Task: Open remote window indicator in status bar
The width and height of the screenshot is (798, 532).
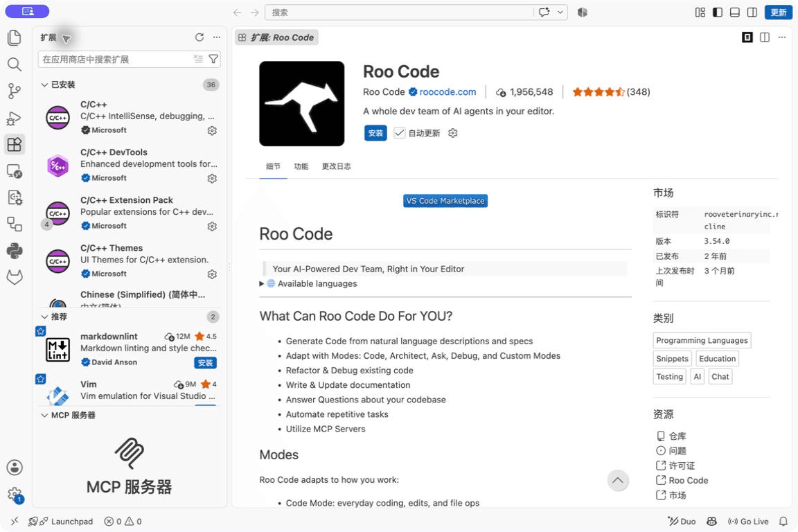Action: (15, 522)
